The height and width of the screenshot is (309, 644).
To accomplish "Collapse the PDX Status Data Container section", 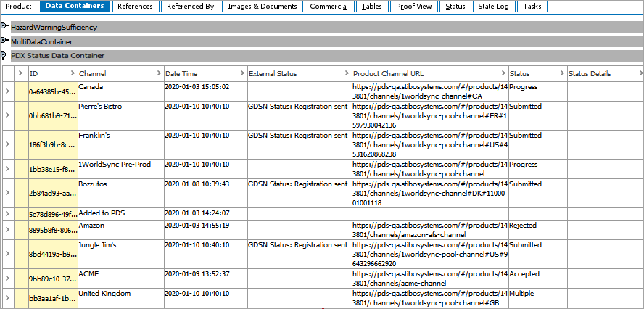I will pyautogui.click(x=4, y=55).
